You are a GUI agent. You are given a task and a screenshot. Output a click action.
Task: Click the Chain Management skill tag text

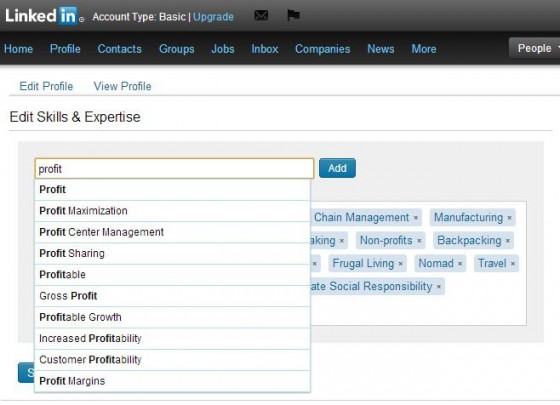(x=361, y=217)
